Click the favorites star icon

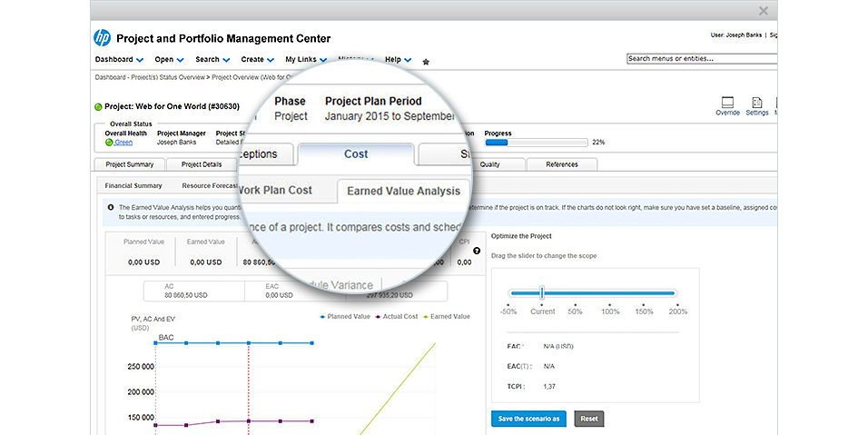(426, 62)
